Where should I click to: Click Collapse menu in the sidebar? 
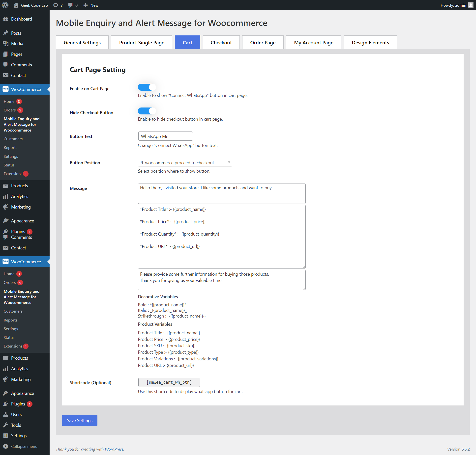click(x=24, y=446)
